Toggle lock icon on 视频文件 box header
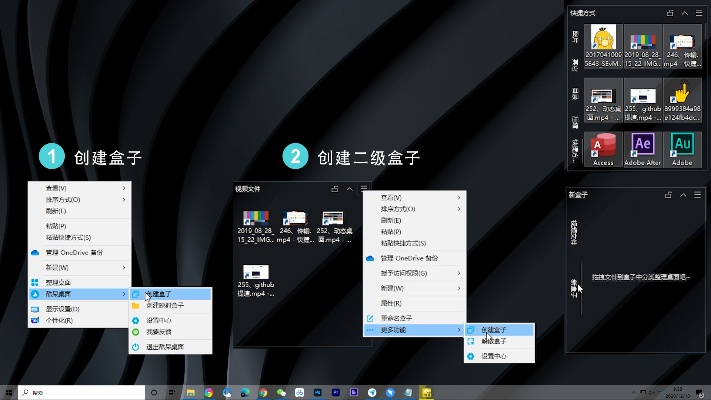Screen dimensions: 711x400 (x=334, y=188)
